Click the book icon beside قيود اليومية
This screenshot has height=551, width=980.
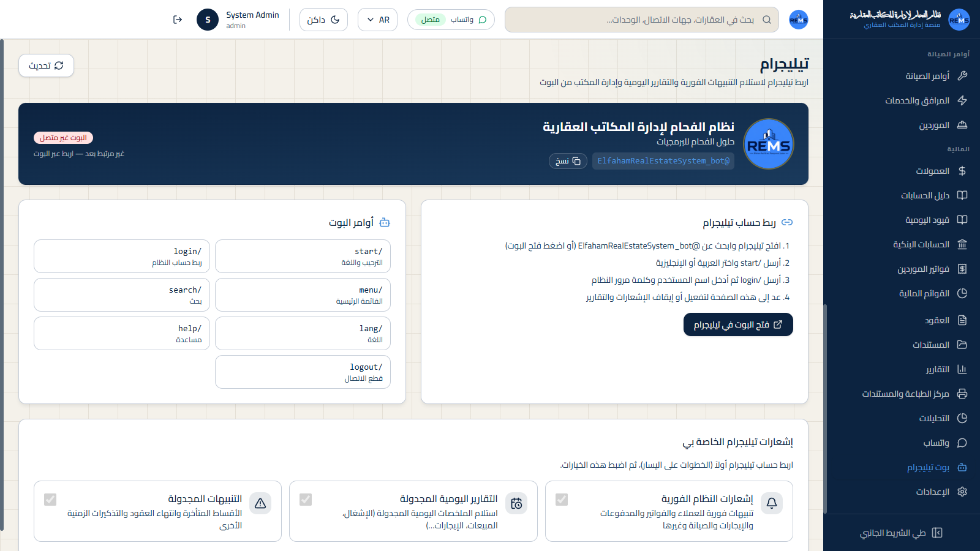click(962, 220)
